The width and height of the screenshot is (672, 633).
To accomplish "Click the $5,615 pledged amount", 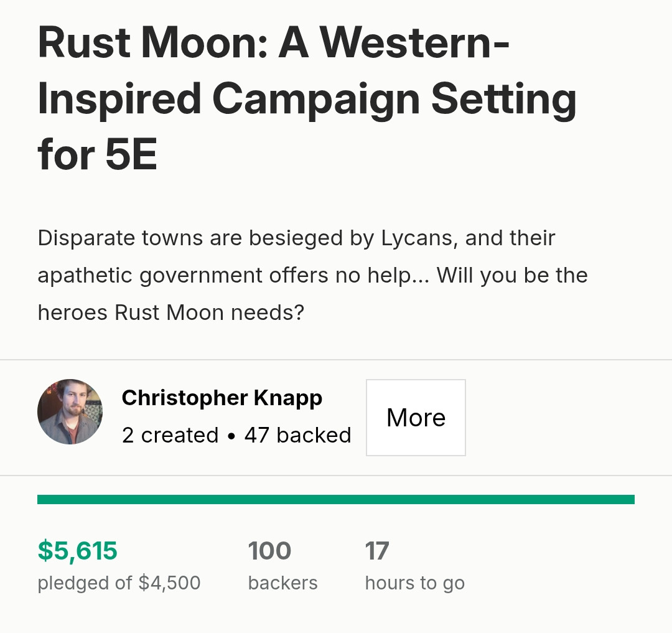I will 78,551.
